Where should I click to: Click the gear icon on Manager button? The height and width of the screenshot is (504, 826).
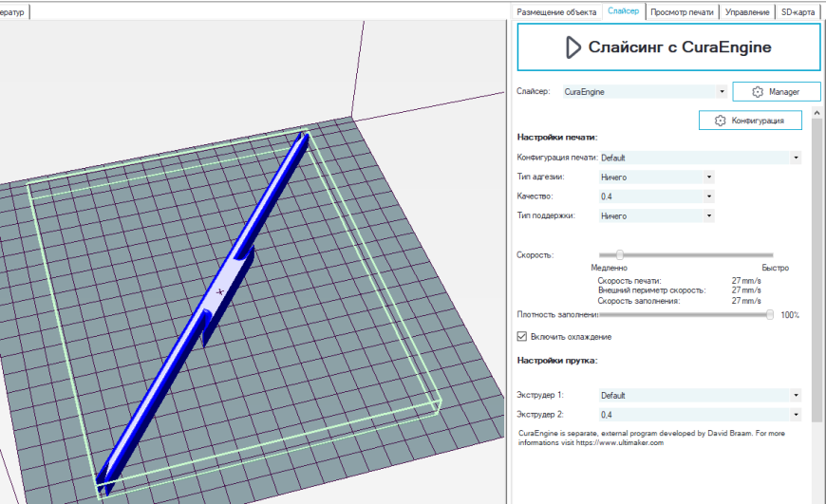tap(757, 92)
